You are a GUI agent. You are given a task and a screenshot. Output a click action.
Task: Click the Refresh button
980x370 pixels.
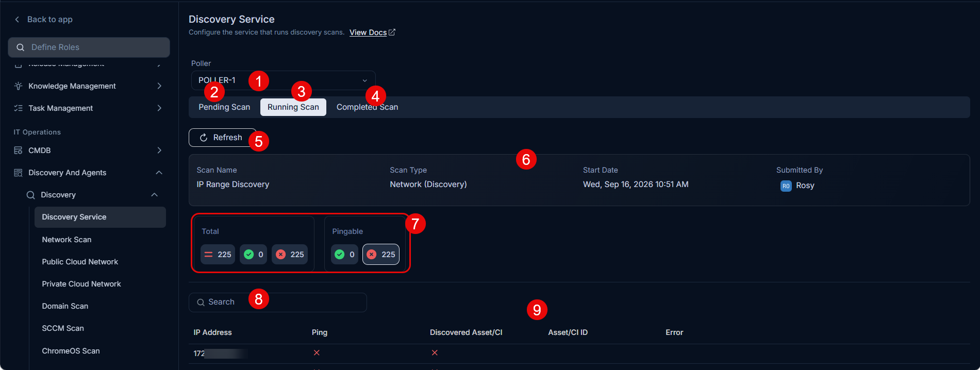[222, 138]
